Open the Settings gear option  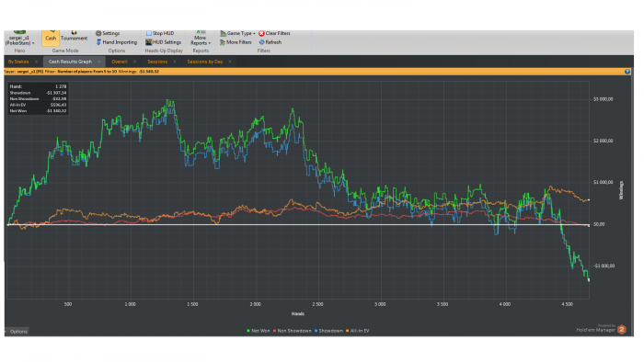108,33
